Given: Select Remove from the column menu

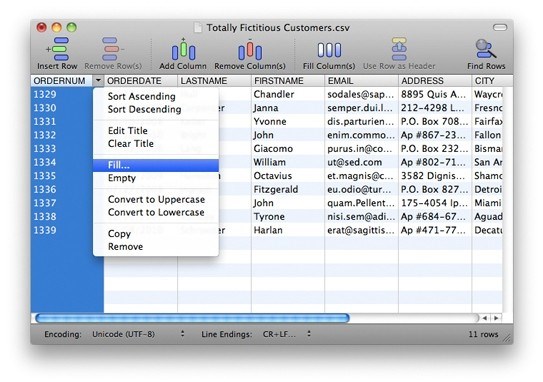Looking at the screenshot, I should (155, 247).
